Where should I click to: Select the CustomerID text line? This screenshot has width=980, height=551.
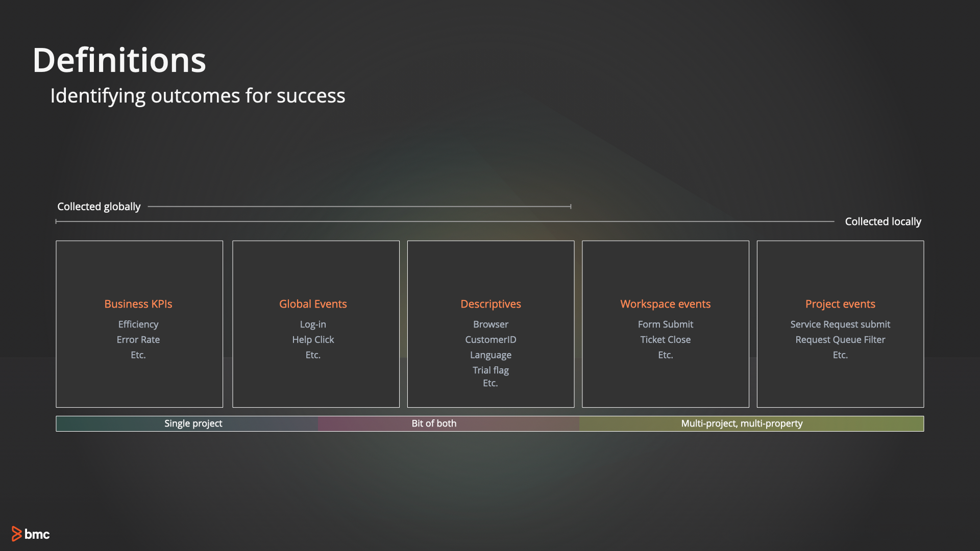[x=491, y=340]
